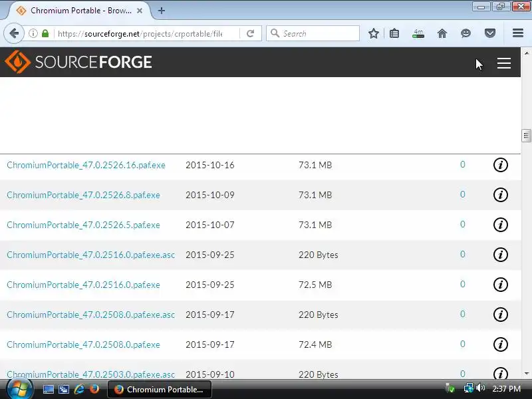Open the Windows Start orb
The height and width of the screenshot is (399, 532).
pos(19,389)
